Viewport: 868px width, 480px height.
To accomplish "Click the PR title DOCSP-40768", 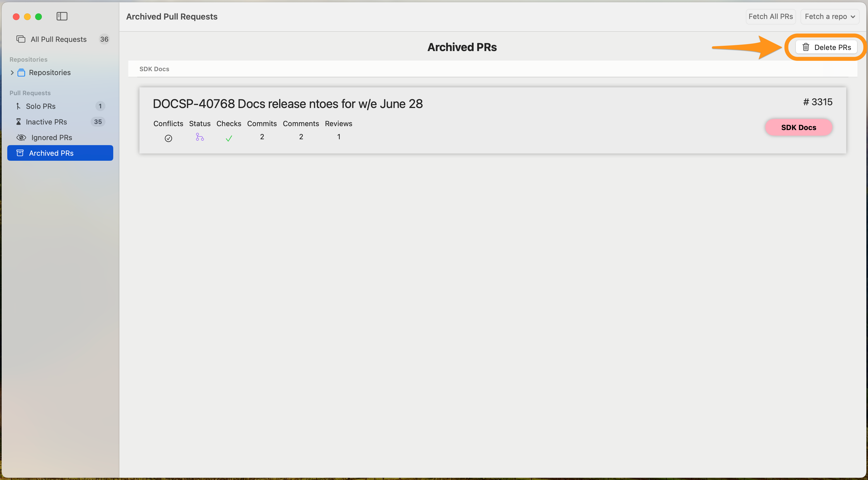I will pos(288,103).
